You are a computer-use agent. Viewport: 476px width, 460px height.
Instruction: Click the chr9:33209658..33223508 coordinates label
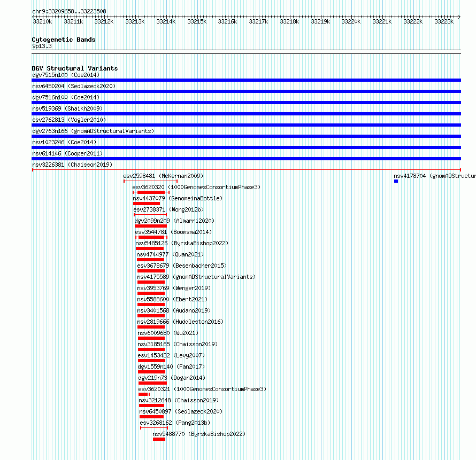click(69, 11)
